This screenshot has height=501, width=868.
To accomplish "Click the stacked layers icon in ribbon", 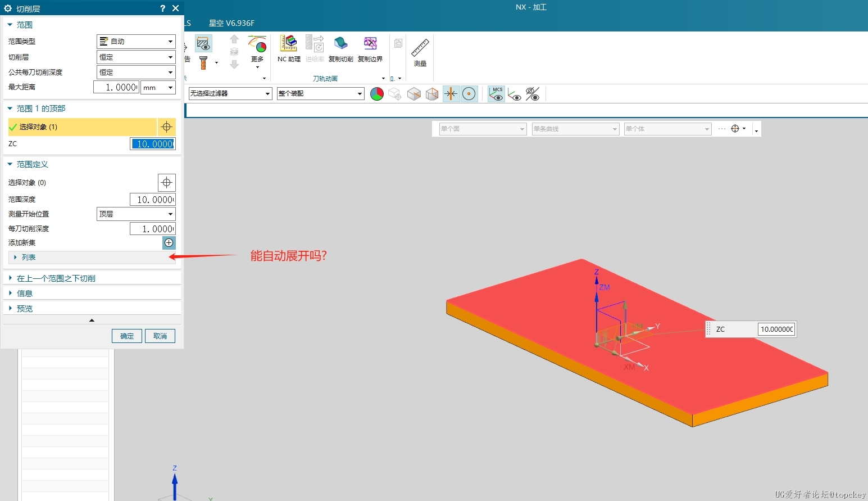I will coord(234,52).
